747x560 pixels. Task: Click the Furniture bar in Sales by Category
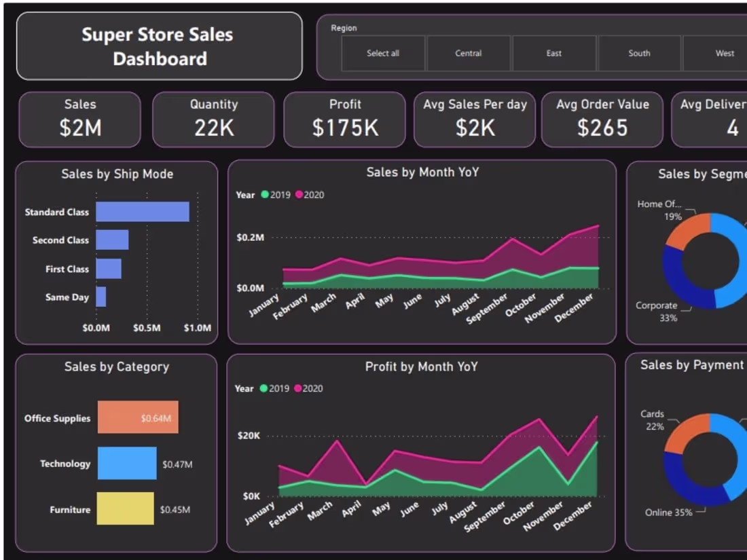pos(126,508)
